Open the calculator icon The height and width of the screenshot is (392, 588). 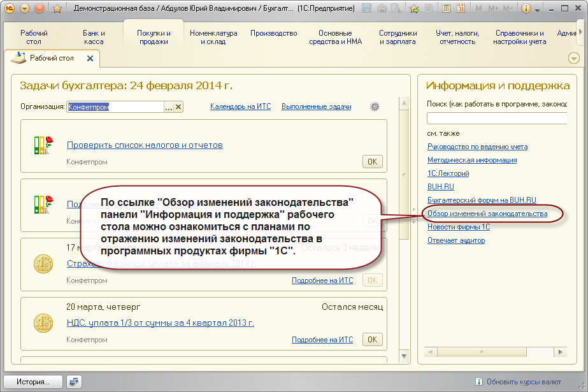(x=446, y=8)
